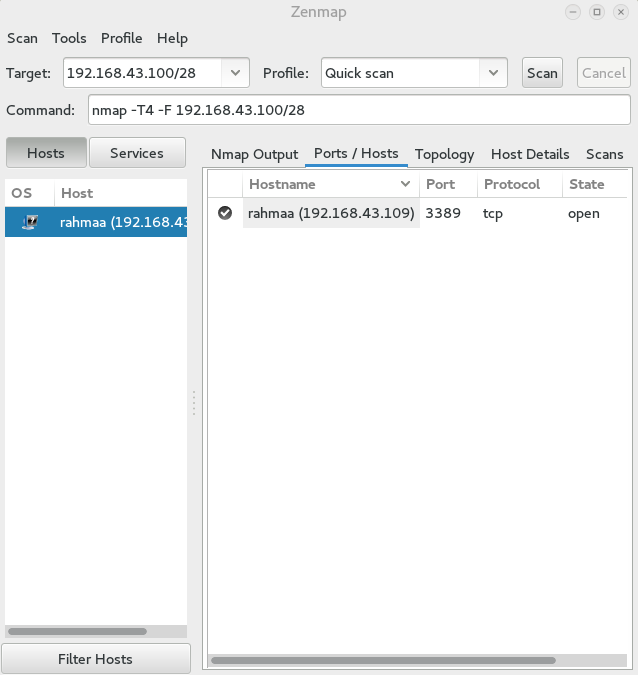Sort by the State column header
The width and height of the screenshot is (638, 675).
pyautogui.click(x=595, y=184)
